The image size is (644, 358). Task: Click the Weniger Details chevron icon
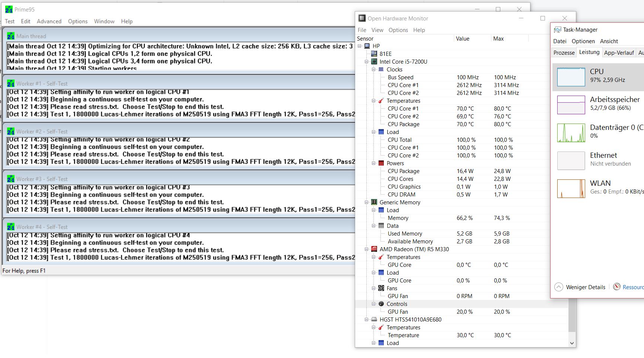point(559,287)
